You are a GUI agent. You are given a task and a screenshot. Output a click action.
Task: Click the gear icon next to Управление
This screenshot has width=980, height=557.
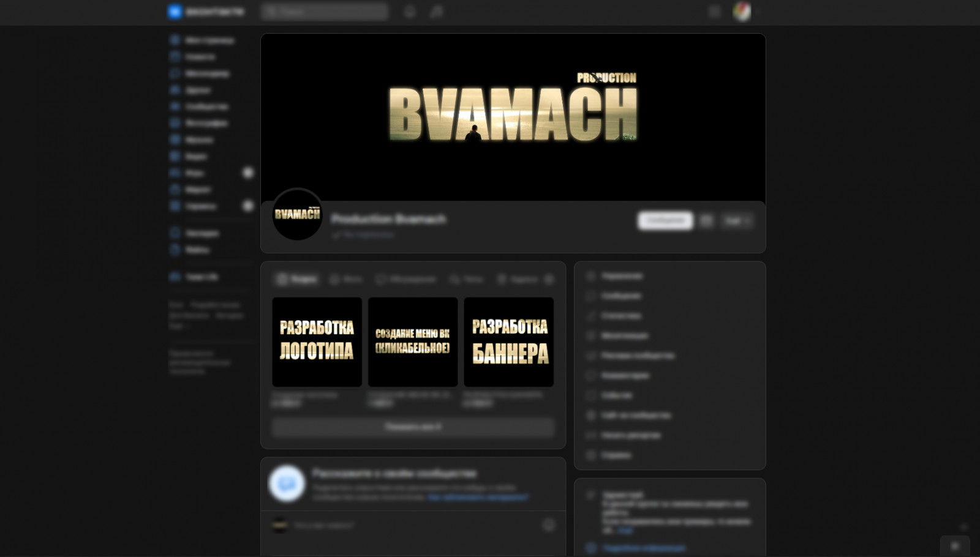[591, 276]
